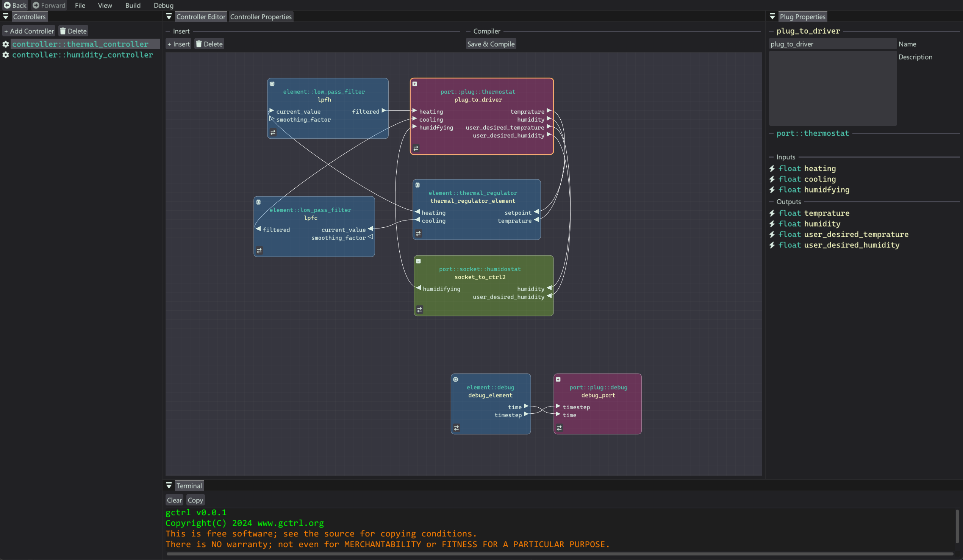Collapse the Insert section header
This screenshot has width=963, height=560.
[x=181, y=31]
